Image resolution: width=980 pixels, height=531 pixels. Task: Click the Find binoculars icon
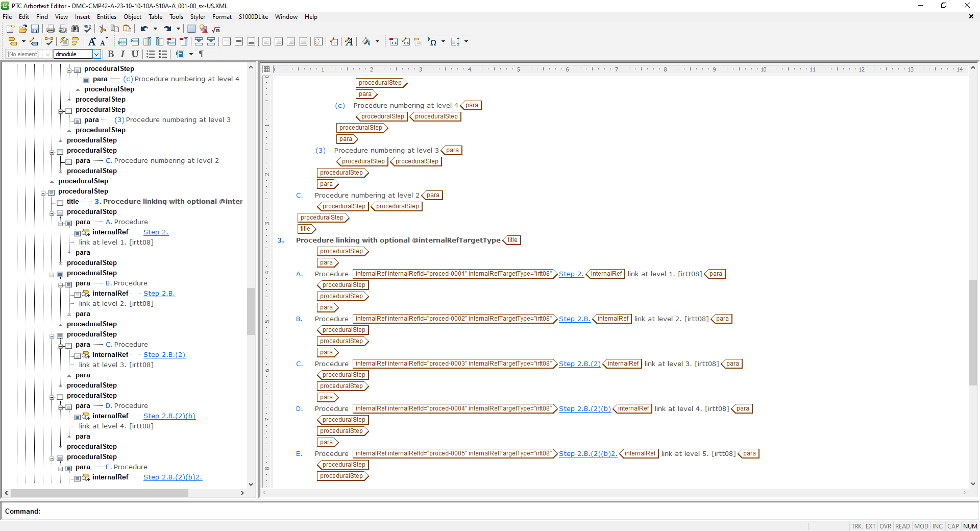[75, 29]
